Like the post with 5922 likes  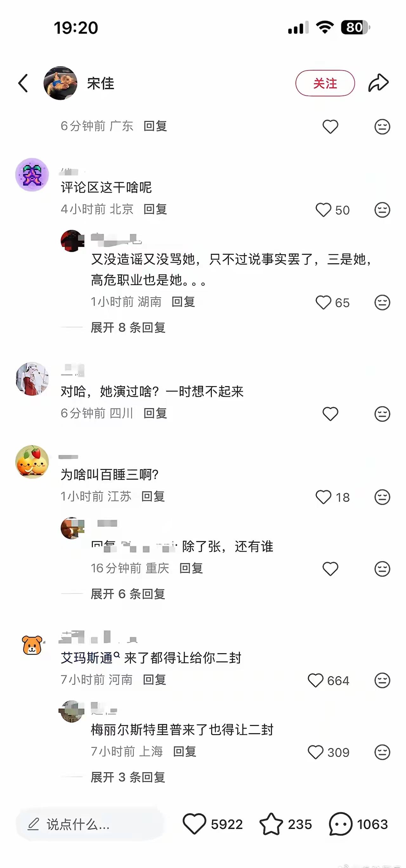[194, 824]
